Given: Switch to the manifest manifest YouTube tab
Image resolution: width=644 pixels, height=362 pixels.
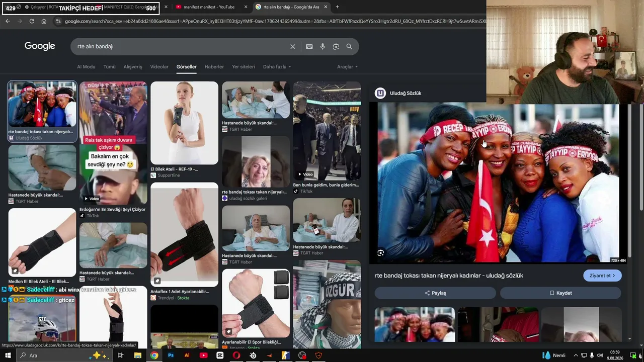Looking at the screenshot, I should click(x=209, y=7).
